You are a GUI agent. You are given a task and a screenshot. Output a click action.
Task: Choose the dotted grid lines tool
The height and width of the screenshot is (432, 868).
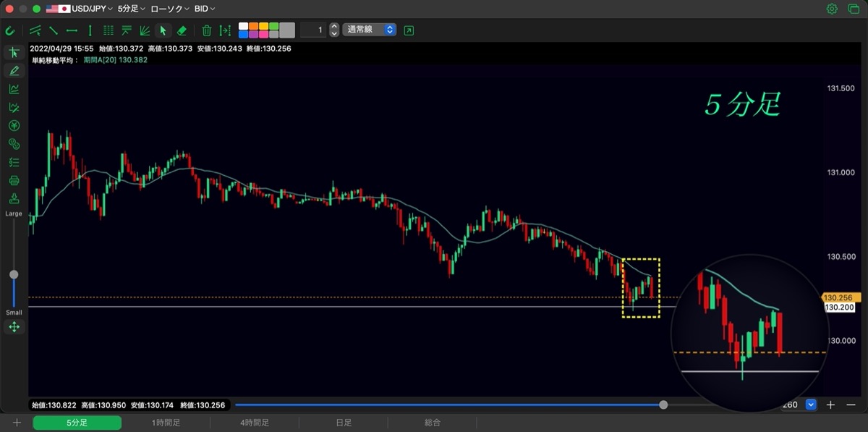click(109, 30)
